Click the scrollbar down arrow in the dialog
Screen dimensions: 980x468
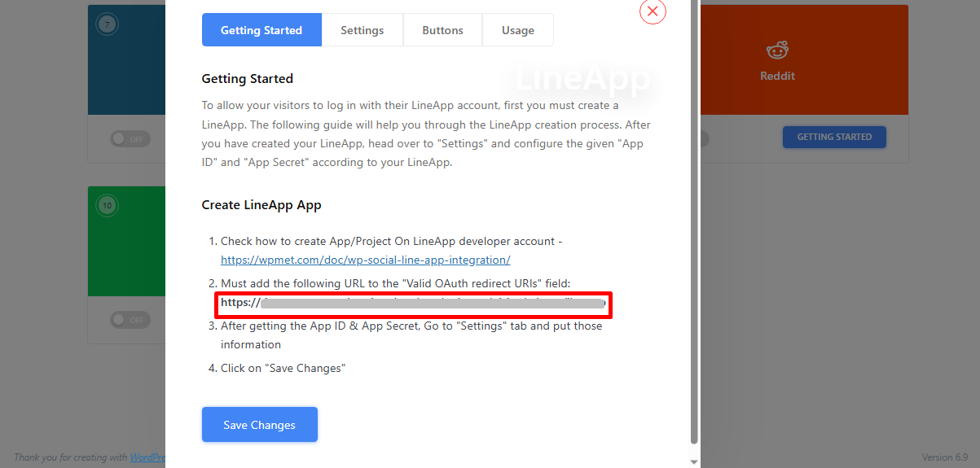[x=694, y=461]
